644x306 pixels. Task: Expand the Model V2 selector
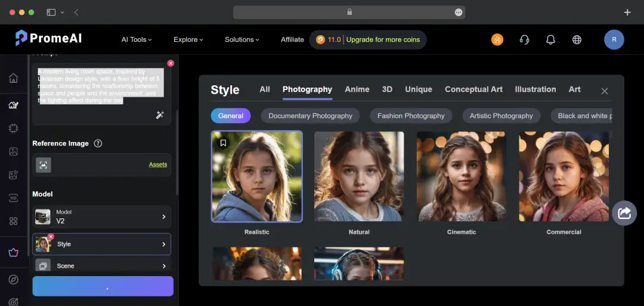point(102,217)
